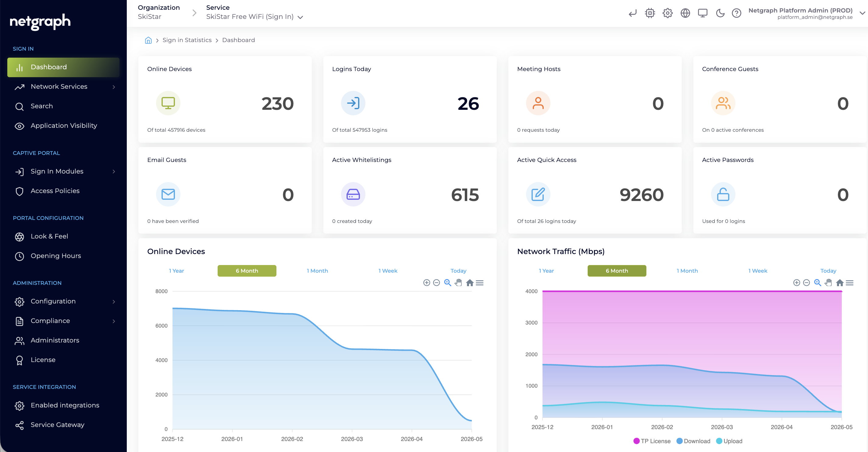Select Today range for Network Traffic
This screenshot has width=868, height=452.
coord(828,271)
